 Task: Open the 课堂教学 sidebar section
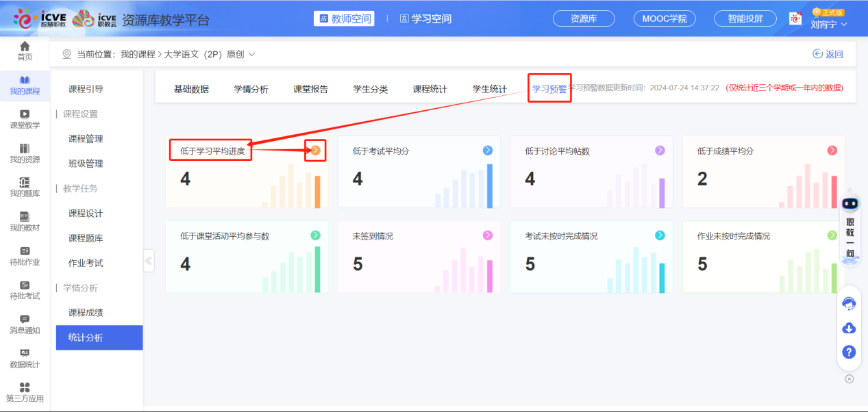[x=25, y=118]
